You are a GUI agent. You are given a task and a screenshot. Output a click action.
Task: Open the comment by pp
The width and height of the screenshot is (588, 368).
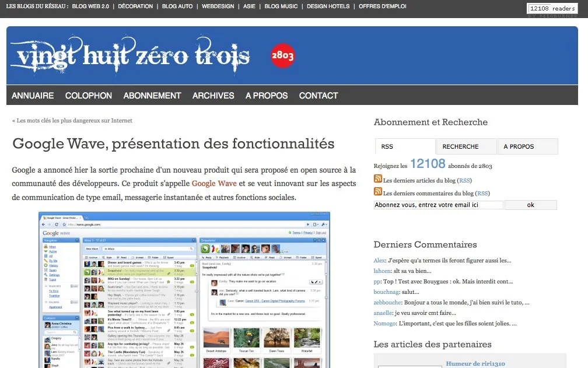click(x=377, y=281)
